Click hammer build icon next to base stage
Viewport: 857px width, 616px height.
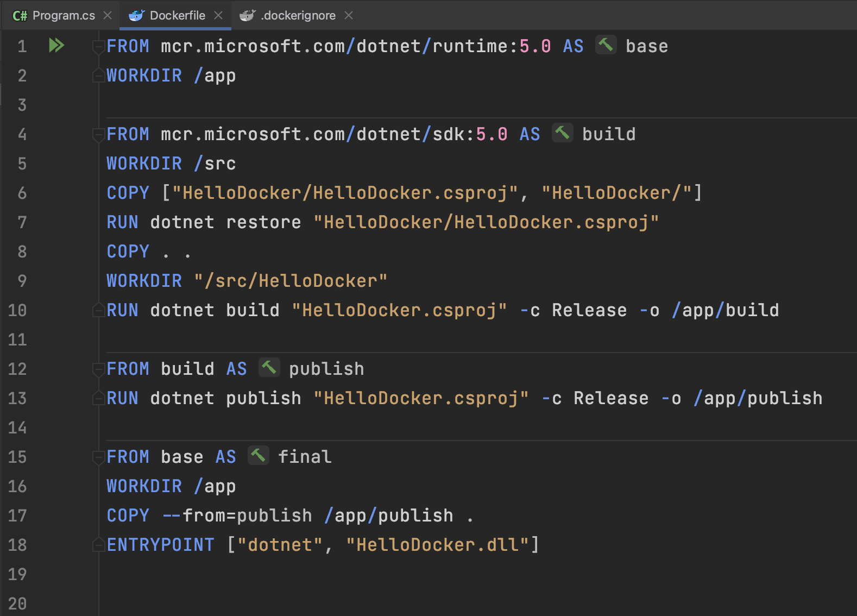pos(606,45)
